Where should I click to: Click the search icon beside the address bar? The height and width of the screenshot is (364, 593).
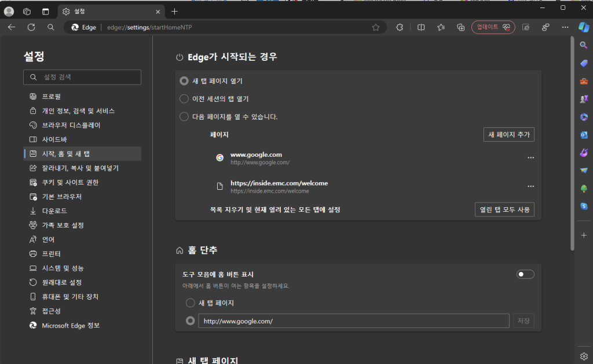coord(51,27)
